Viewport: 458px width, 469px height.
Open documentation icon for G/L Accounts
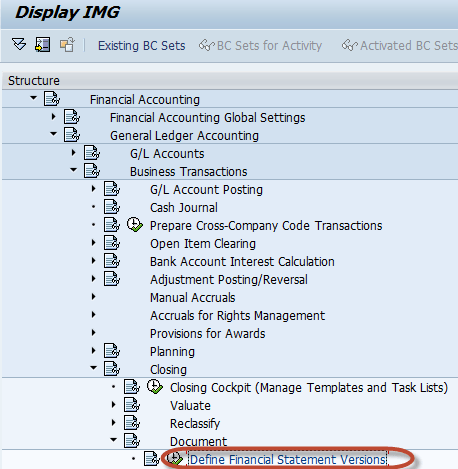click(92, 153)
